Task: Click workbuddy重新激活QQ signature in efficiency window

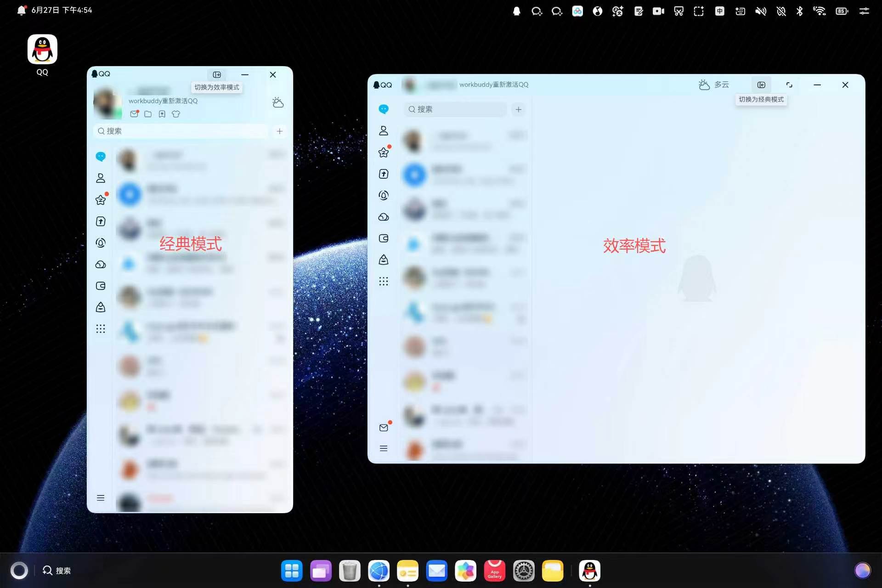Action: (x=494, y=85)
